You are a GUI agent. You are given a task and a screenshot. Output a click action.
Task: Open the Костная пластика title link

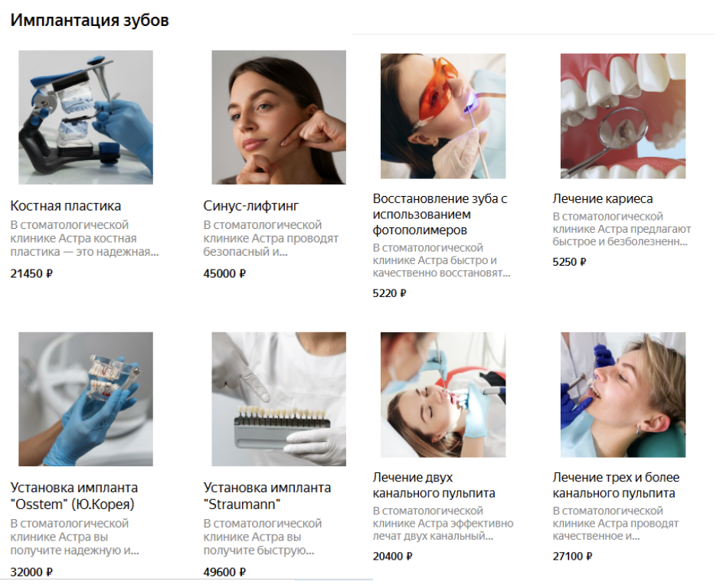[66, 206]
